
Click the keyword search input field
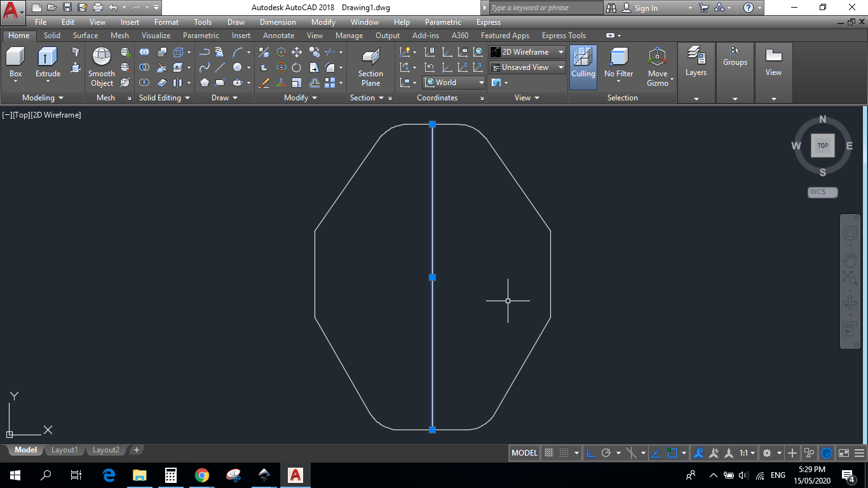[545, 8]
